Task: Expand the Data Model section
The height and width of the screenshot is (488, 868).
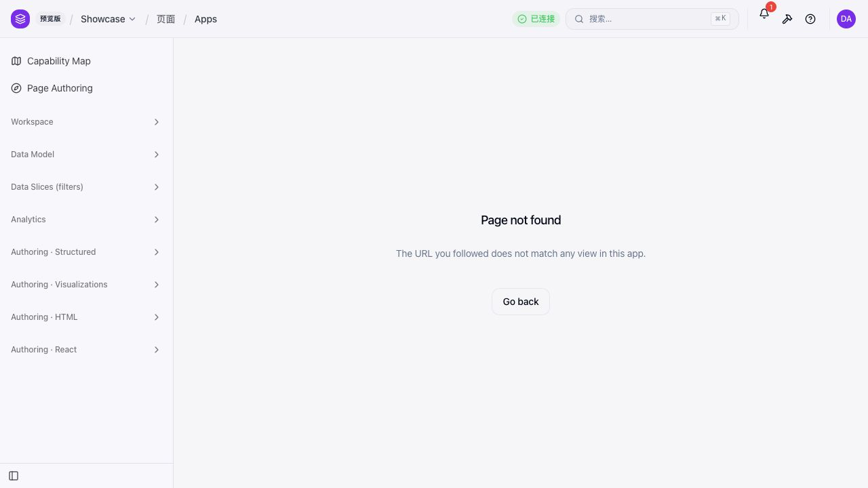Action: (x=87, y=155)
